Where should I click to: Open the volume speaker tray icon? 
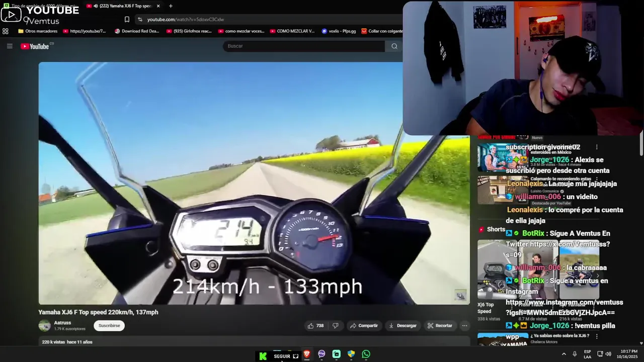[608, 354]
